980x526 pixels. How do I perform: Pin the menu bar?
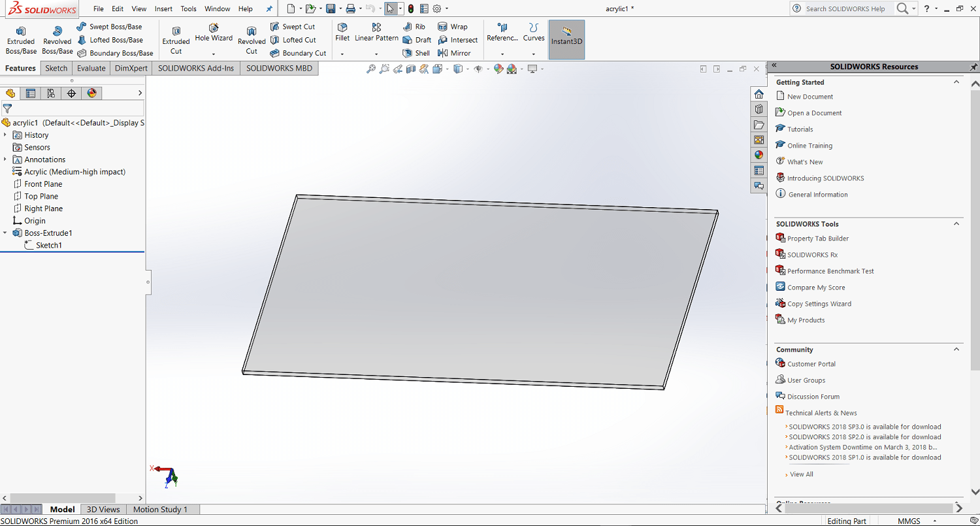tap(269, 9)
